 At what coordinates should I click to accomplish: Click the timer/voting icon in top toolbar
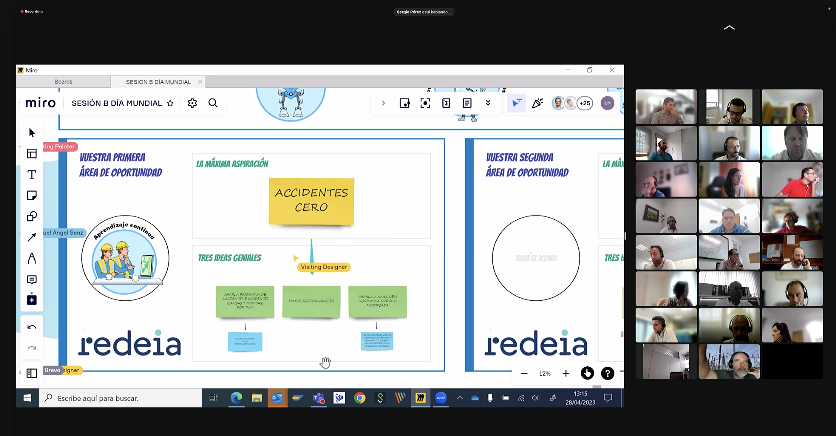click(x=446, y=103)
